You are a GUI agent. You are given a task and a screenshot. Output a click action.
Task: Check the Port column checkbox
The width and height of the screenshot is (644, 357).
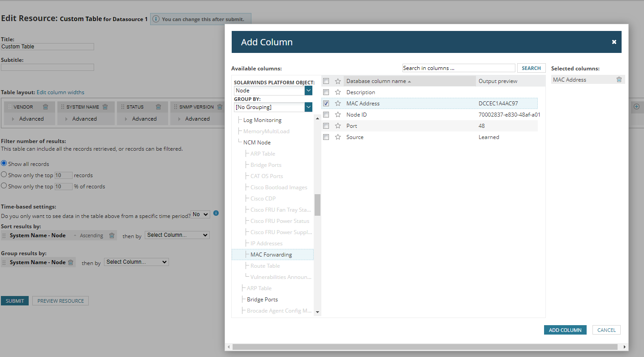(x=326, y=126)
